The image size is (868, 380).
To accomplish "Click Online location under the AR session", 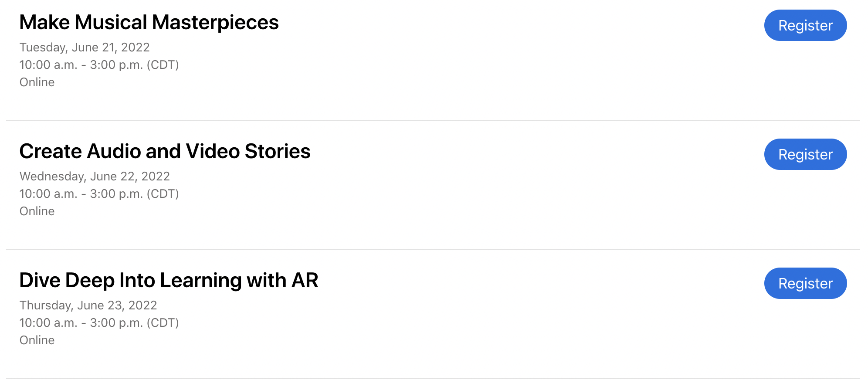I will [x=37, y=340].
